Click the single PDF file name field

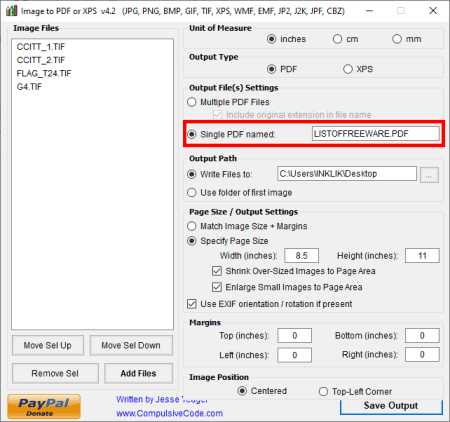[x=376, y=134]
